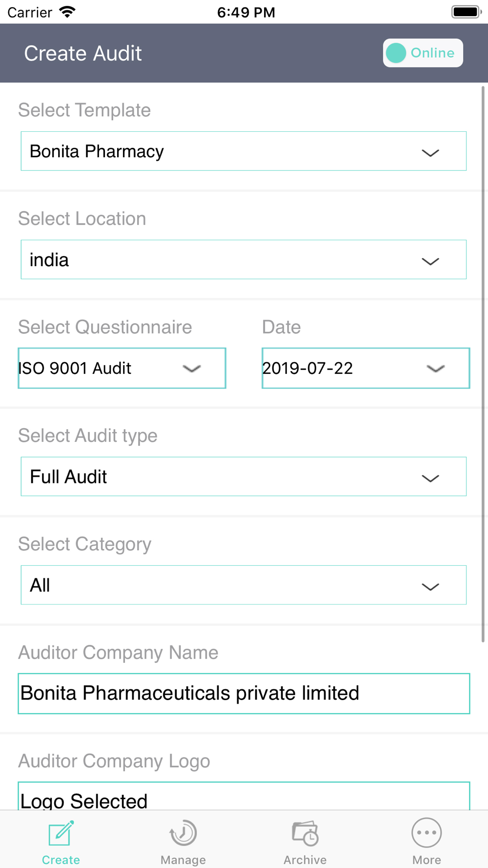This screenshot has width=488, height=868.
Task: Switch to the Manage tab label
Action: point(183,860)
